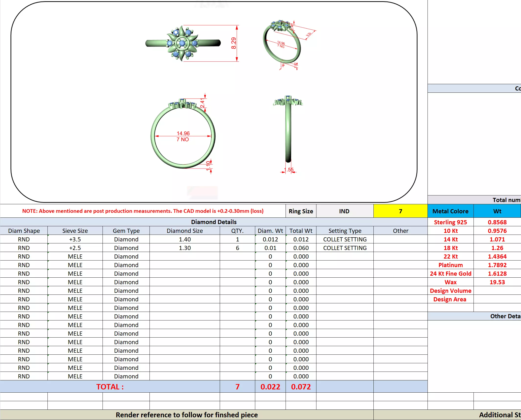
Task: Select the Ring Size label cell
Action: pos(301,211)
